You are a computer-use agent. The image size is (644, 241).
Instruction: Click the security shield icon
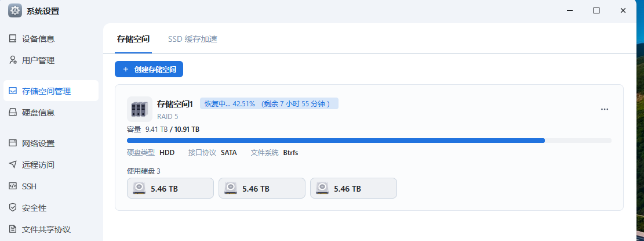(13, 208)
